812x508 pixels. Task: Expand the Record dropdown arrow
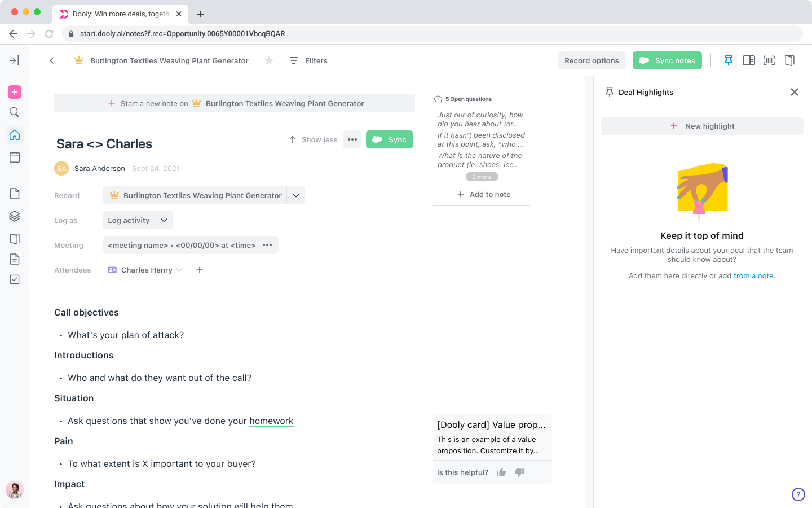click(x=296, y=195)
